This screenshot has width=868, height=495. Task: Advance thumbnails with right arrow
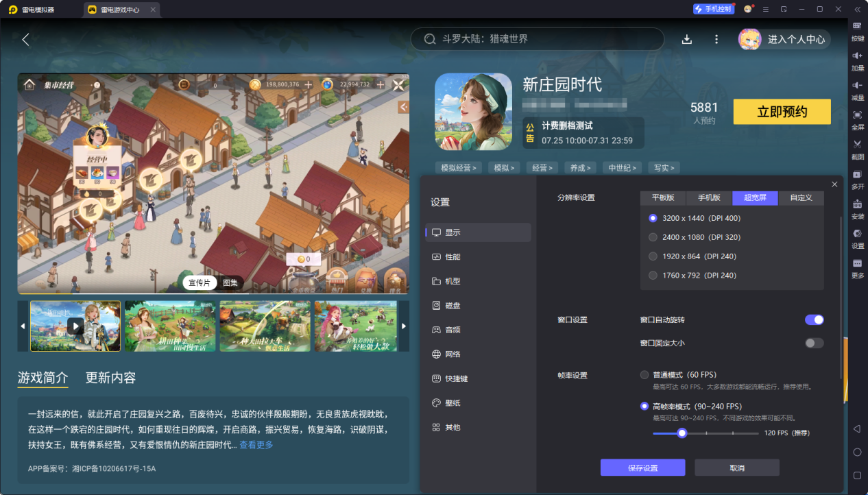click(404, 326)
